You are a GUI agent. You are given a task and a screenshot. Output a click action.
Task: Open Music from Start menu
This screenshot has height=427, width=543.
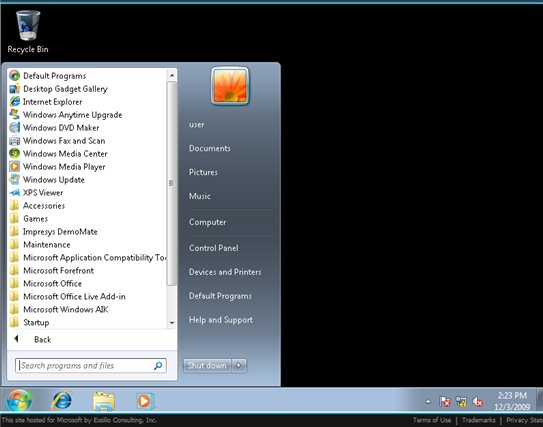click(x=199, y=196)
